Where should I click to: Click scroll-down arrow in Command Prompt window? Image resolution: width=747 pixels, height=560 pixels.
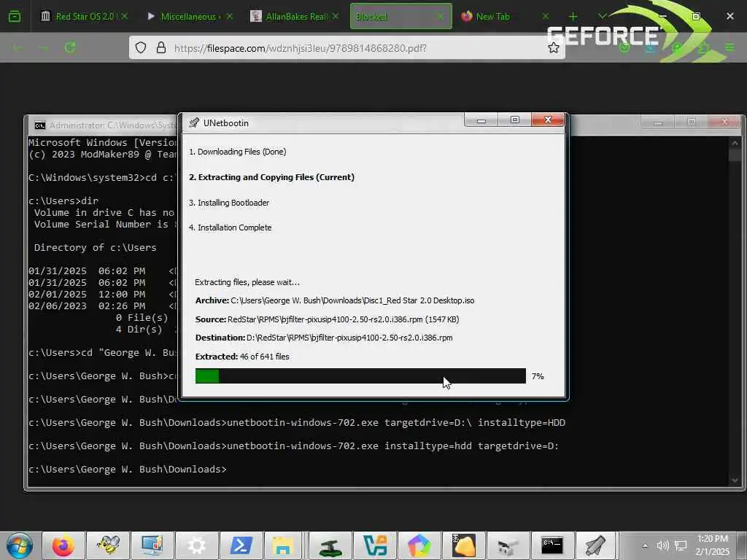coord(735,481)
